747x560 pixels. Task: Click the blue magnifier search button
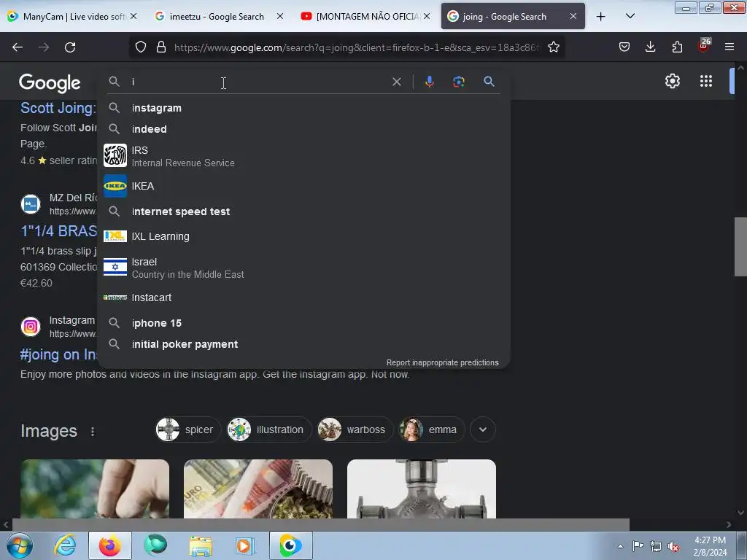[x=489, y=82]
